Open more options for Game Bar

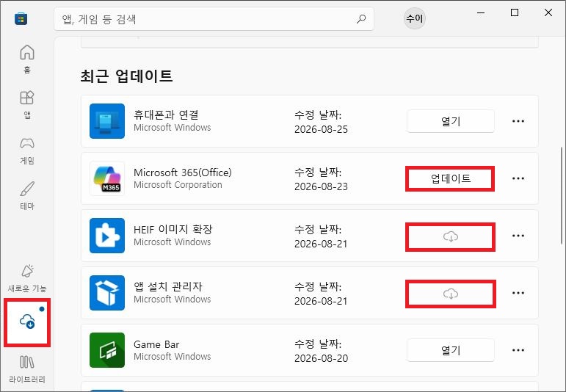pos(518,350)
